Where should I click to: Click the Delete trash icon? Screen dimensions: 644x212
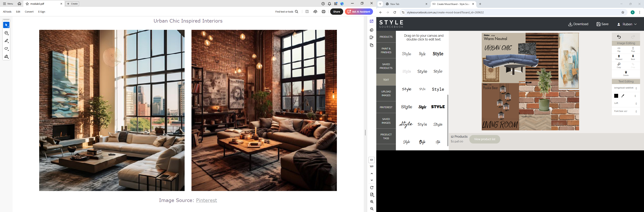[626, 73]
